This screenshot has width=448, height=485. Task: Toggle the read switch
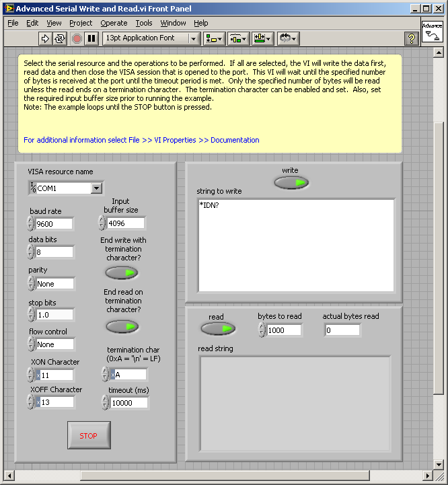point(218,328)
